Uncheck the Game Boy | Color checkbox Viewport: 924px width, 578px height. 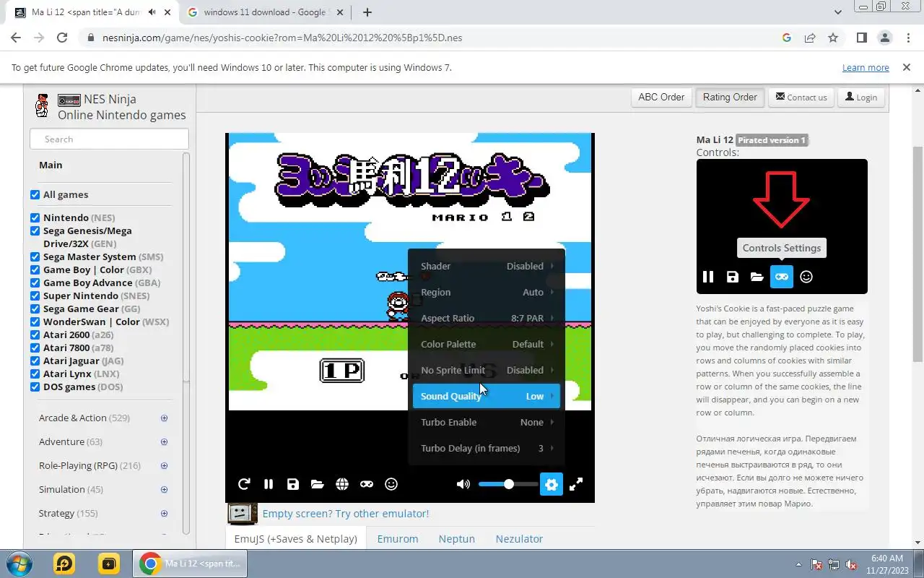click(x=35, y=269)
